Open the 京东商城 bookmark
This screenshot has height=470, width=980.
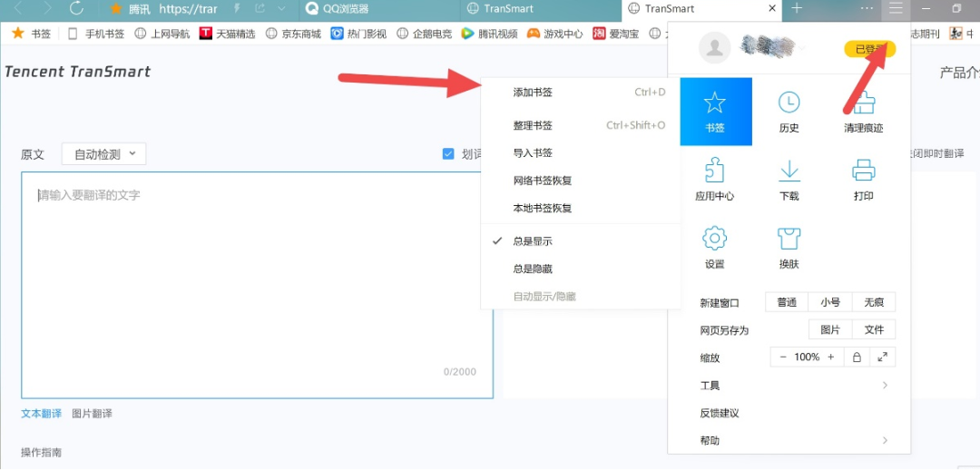click(292, 34)
